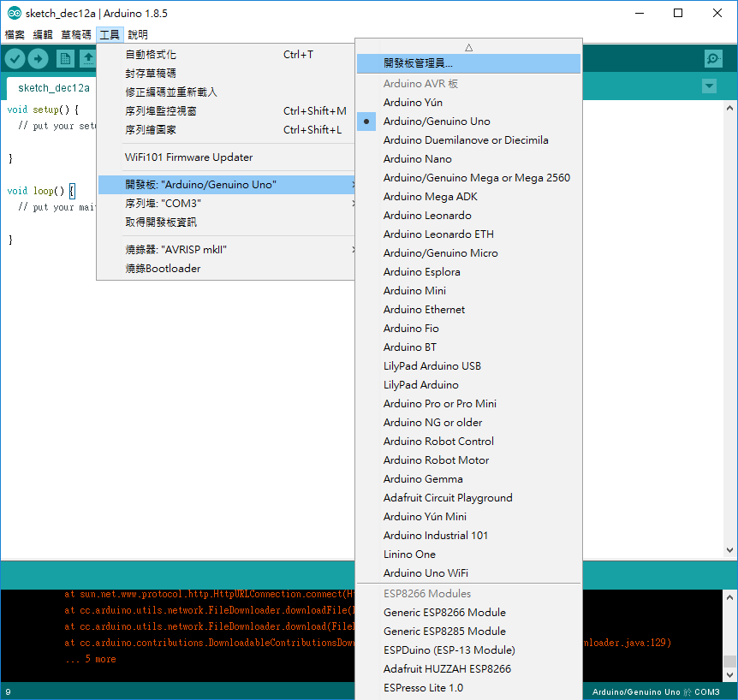Click 取得開發板資訊 menu entry
Viewport: 738px width, 700px height.
[x=227, y=222]
